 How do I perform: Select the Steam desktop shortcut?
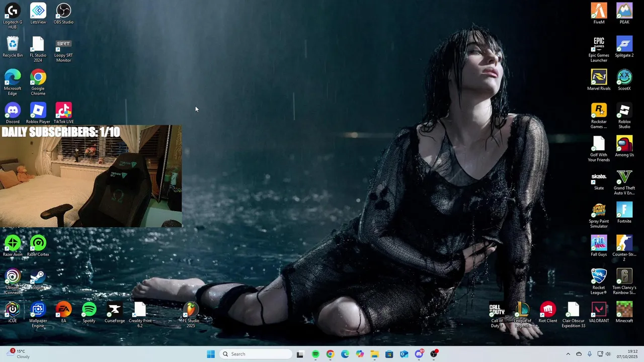click(x=38, y=280)
